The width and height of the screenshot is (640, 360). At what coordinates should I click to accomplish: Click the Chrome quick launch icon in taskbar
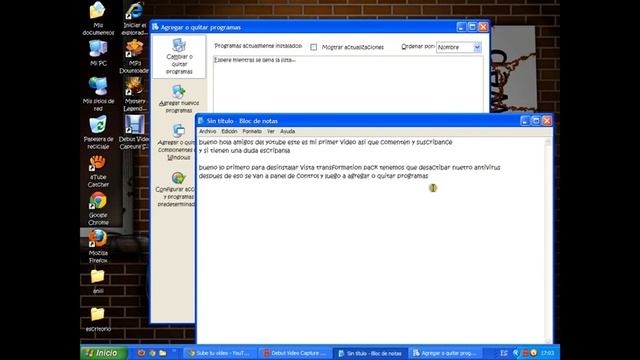[152, 353]
